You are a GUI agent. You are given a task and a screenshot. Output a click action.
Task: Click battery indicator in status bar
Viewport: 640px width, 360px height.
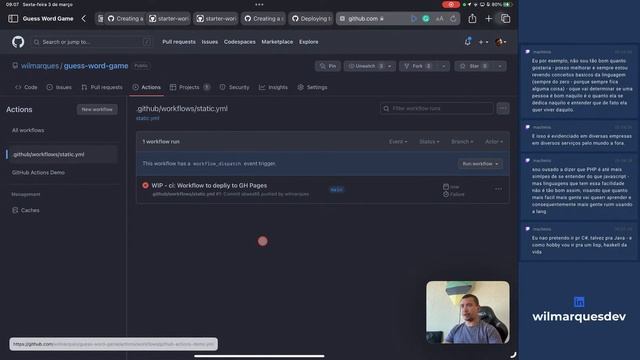point(507,4)
